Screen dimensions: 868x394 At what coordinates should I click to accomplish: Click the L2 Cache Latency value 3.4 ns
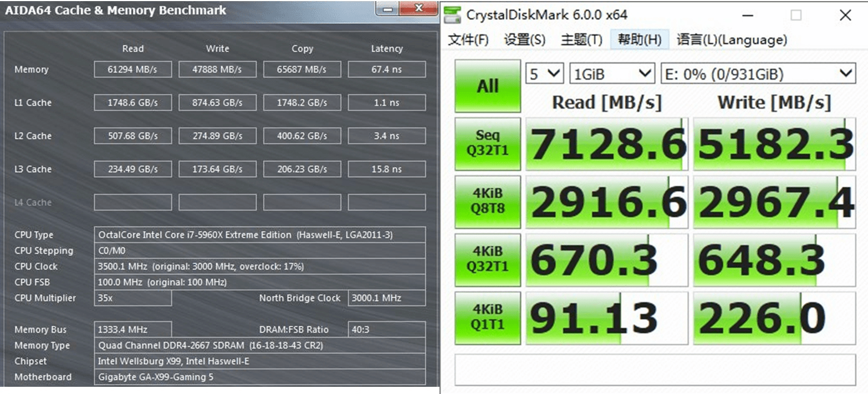point(387,136)
